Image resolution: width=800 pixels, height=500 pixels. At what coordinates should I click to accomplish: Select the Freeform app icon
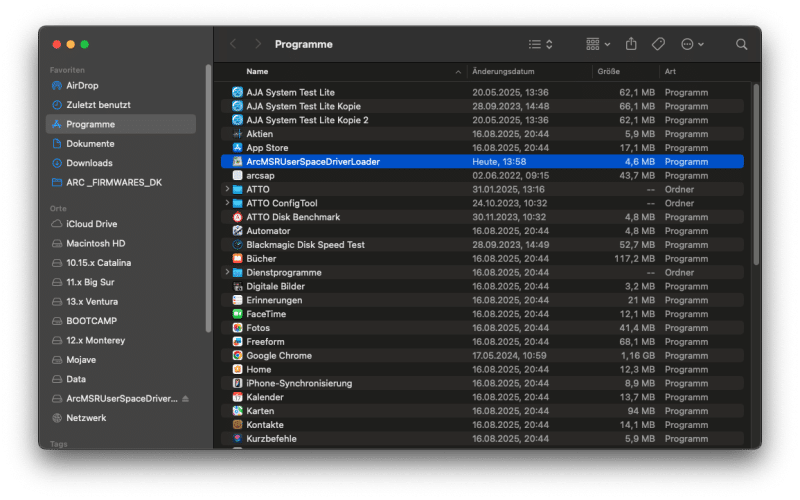coord(237,342)
